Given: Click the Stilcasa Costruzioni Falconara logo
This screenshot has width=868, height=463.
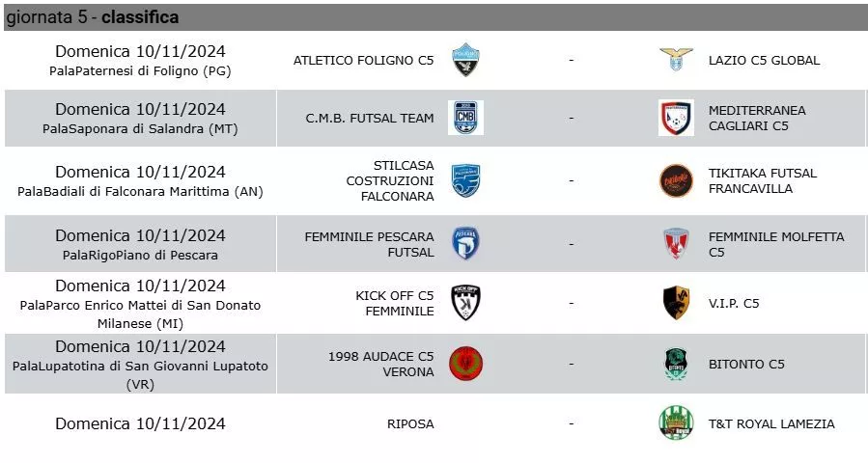Looking at the screenshot, I should pyautogui.click(x=465, y=181).
